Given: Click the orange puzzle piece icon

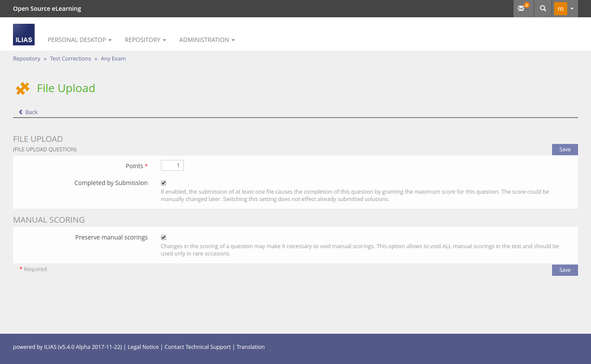Looking at the screenshot, I should [x=22, y=88].
